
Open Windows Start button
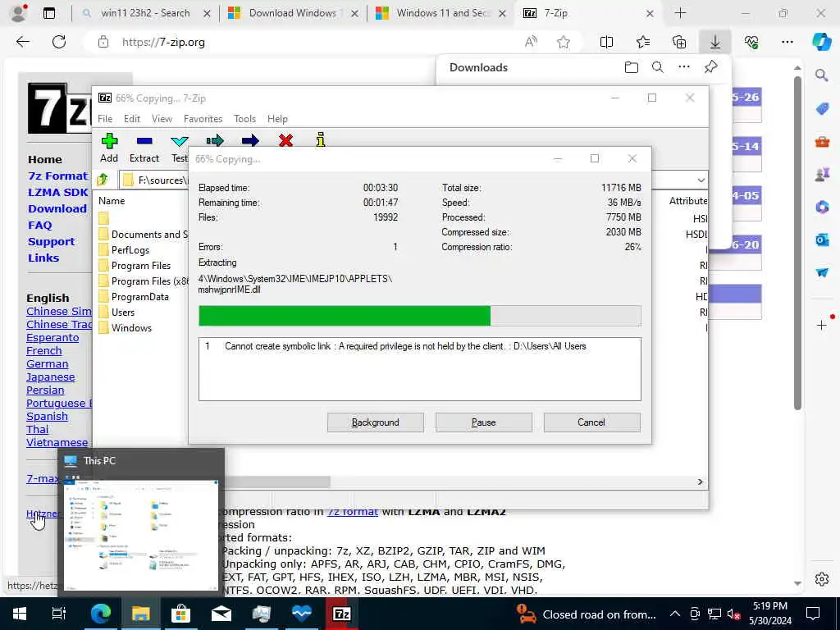point(20,614)
